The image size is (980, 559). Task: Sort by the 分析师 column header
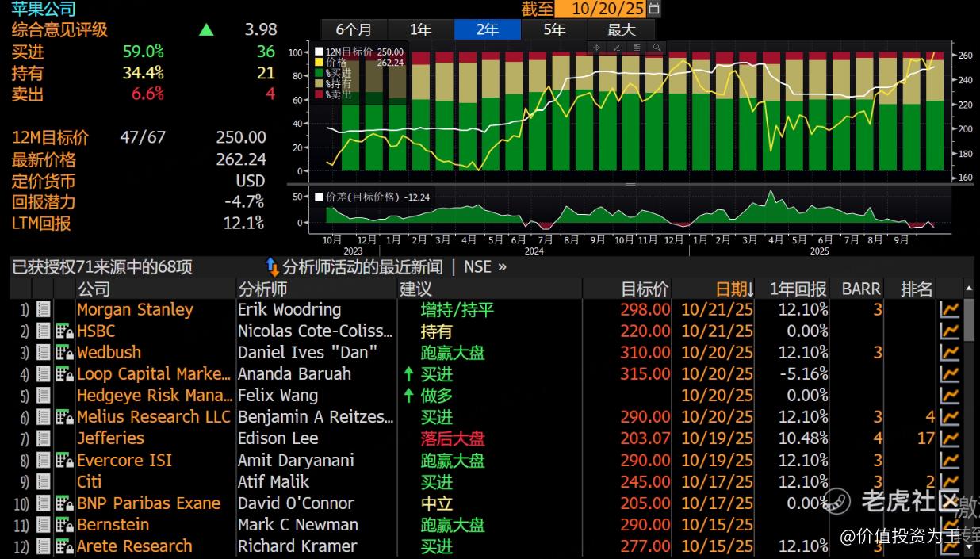point(262,289)
